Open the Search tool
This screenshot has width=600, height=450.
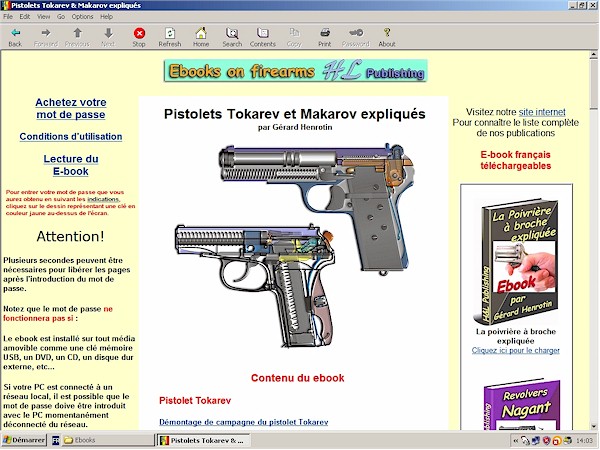(232, 37)
